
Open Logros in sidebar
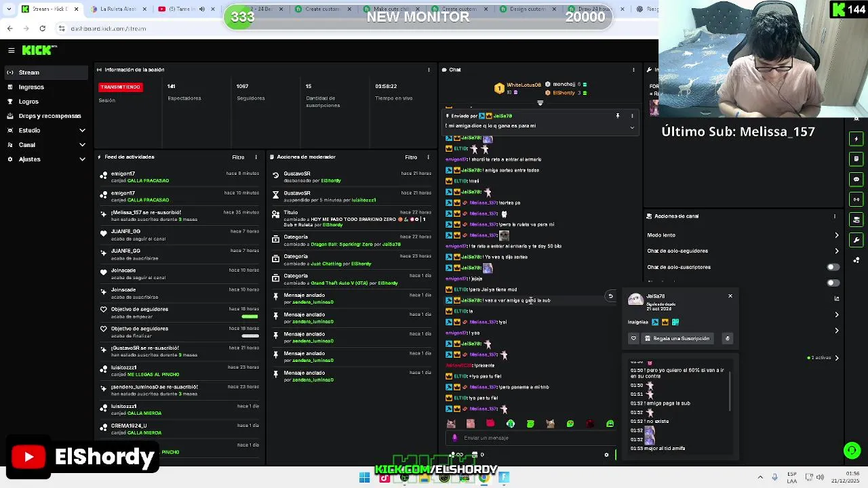click(45, 102)
